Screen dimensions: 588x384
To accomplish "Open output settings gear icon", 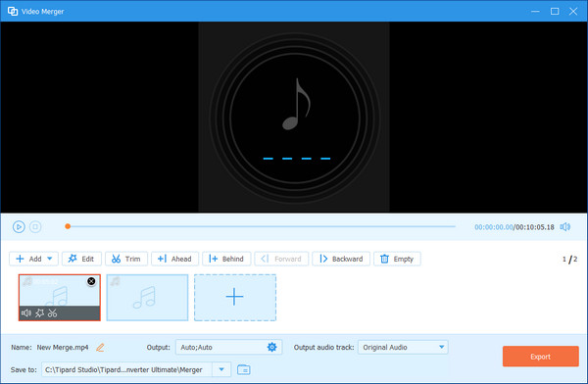I will tap(271, 347).
